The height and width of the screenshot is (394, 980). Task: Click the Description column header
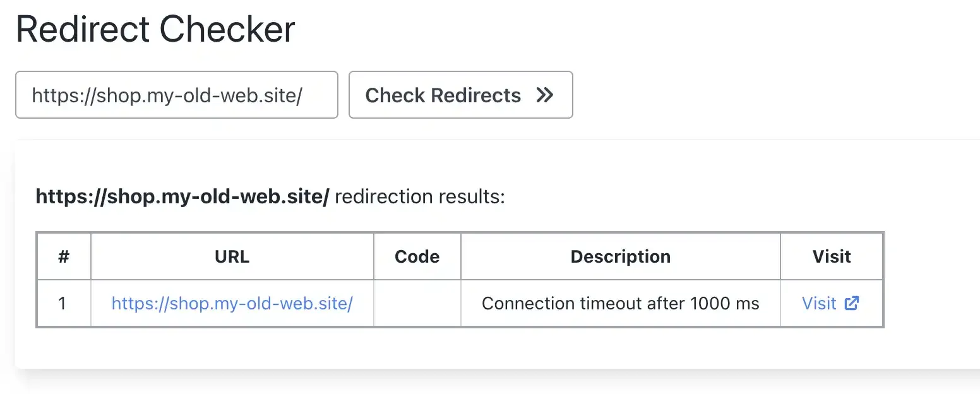620,256
